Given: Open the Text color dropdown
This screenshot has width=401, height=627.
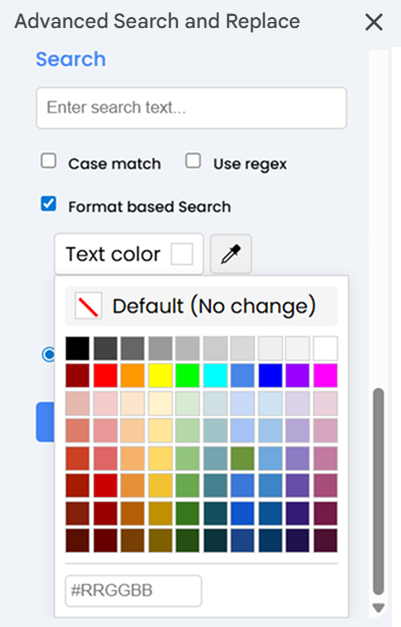Looking at the screenshot, I should click(x=129, y=254).
